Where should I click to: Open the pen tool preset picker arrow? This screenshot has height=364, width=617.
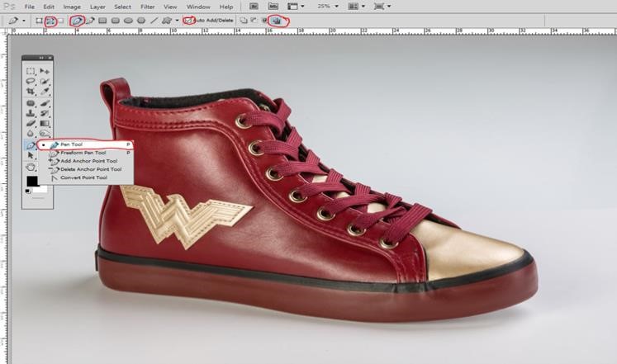coord(24,21)
